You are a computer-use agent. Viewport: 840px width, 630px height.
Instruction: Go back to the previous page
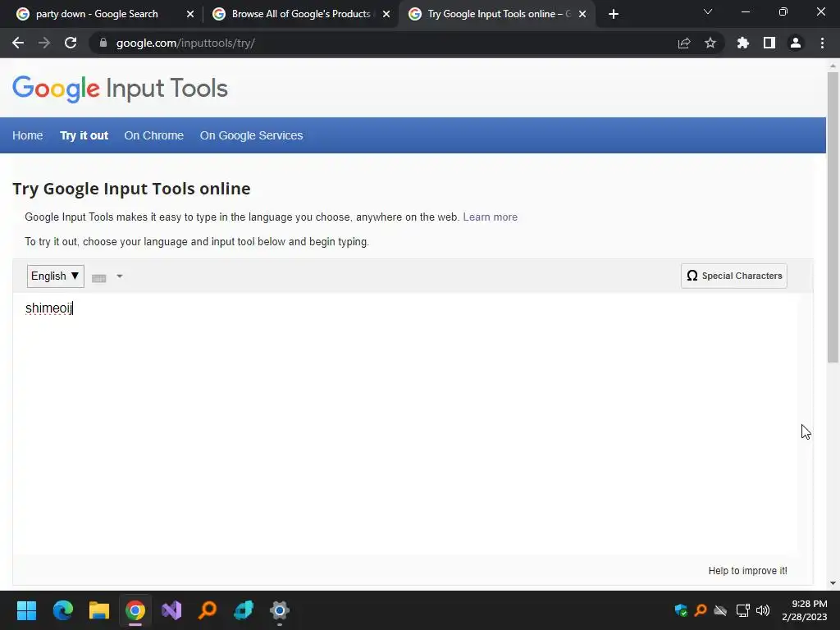coord(18,43)
